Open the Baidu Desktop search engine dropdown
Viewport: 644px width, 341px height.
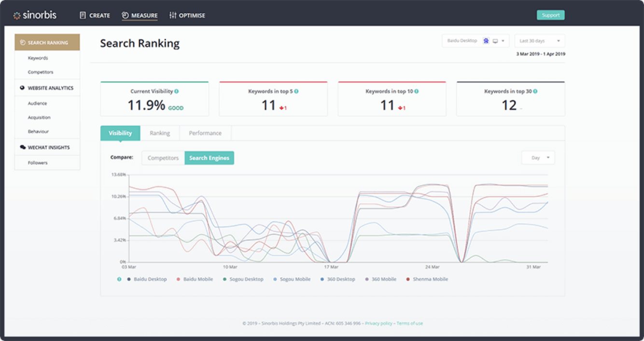(476, 41)
